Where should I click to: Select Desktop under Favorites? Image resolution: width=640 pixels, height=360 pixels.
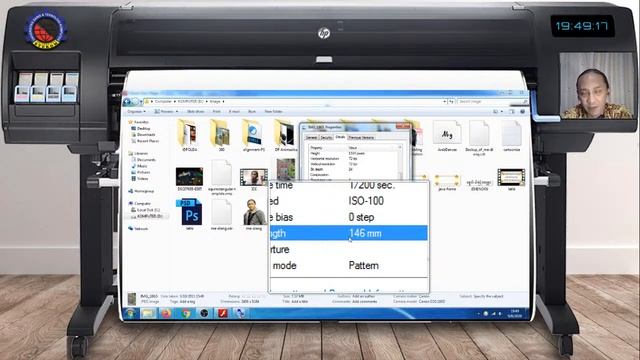141,129
